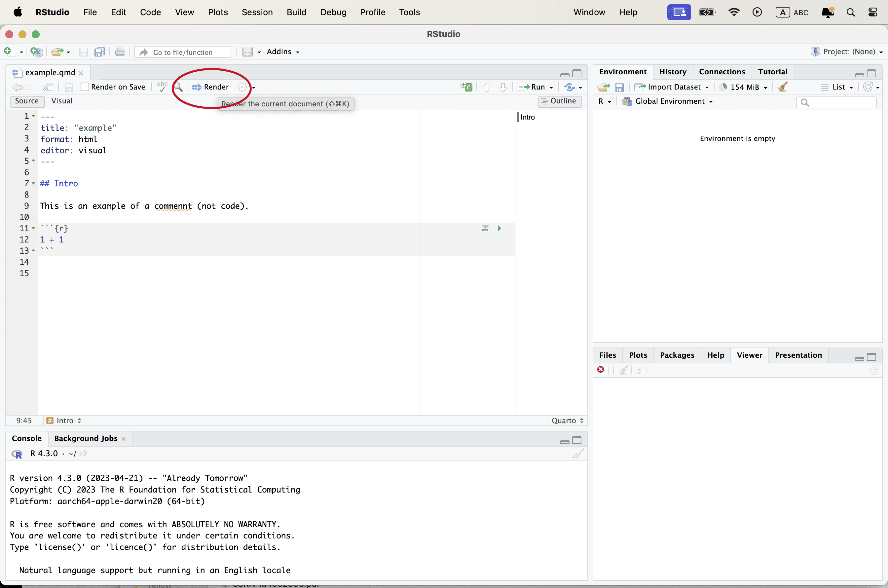The height and width of the screenshot is (588, 888).
Task: Click the find/replace magnifier icon
Action: [x=178, y=87]
